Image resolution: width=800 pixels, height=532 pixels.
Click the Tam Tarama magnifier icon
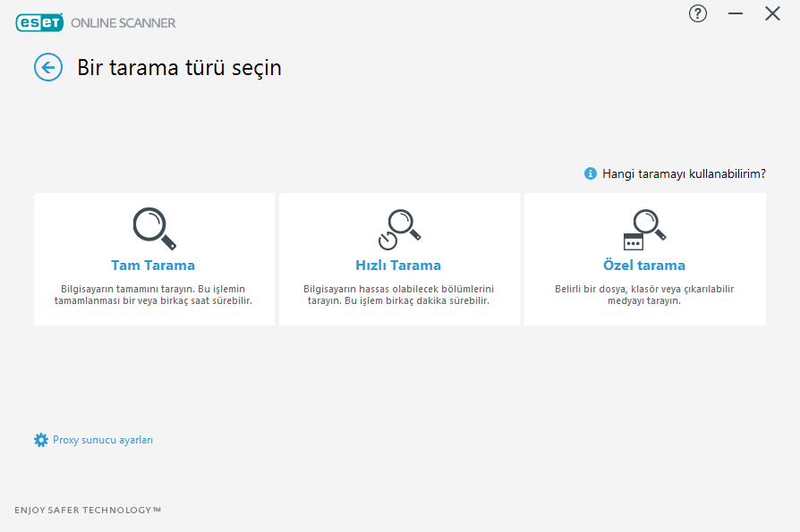(x=154, y=228)
